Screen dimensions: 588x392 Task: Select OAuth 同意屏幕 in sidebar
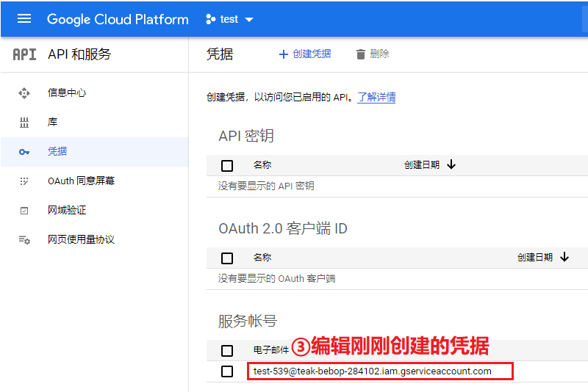coord(81,181)
